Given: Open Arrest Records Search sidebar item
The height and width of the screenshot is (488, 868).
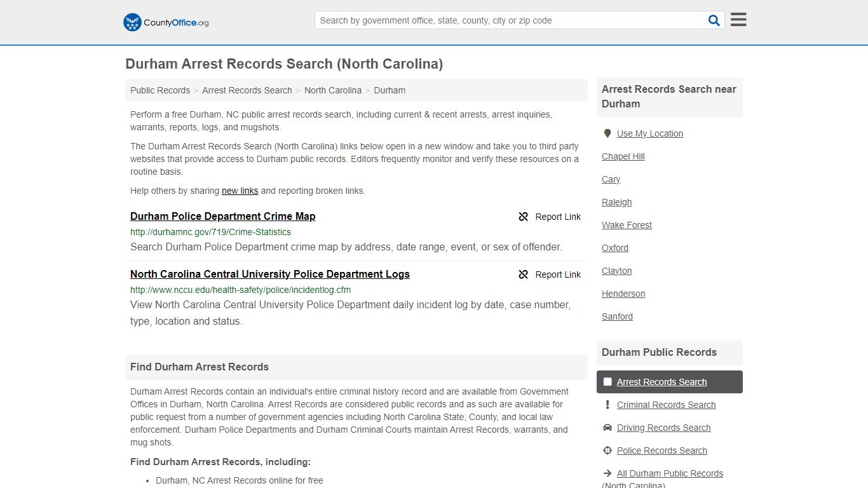Looking at the screenshot, I should pos(670,382).
